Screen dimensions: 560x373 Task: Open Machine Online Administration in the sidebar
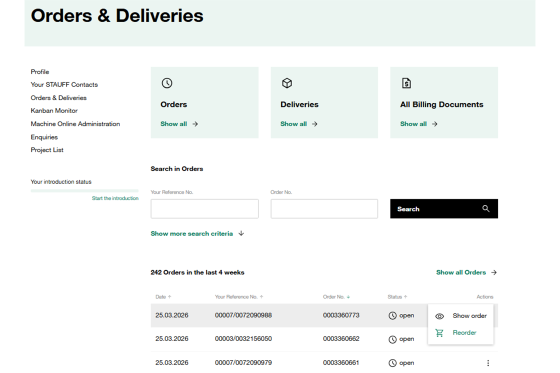75,124
